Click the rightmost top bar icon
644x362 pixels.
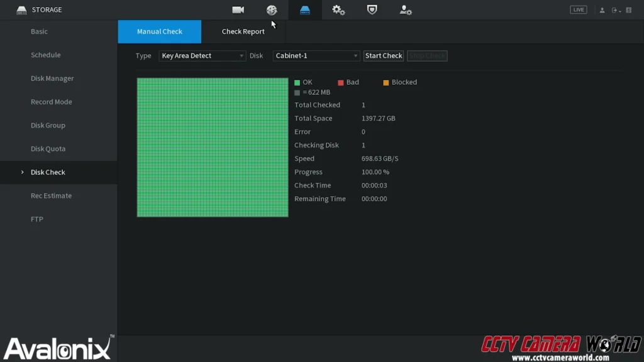point(629,10)
